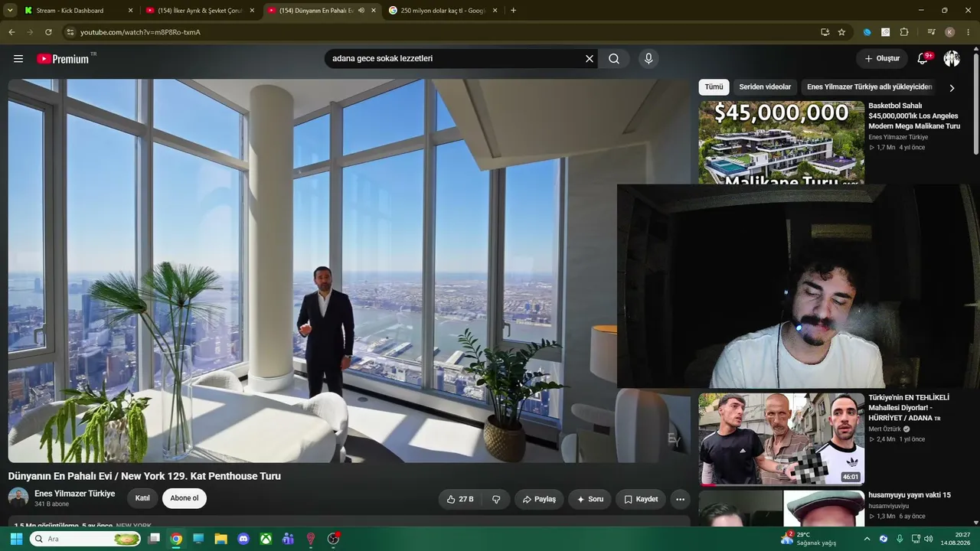This screenshot has width=980, height=551.
Task: Open the $45,000,000 mansion tour thumbnail
Action: pyautogui.click(x=781, y=142)
